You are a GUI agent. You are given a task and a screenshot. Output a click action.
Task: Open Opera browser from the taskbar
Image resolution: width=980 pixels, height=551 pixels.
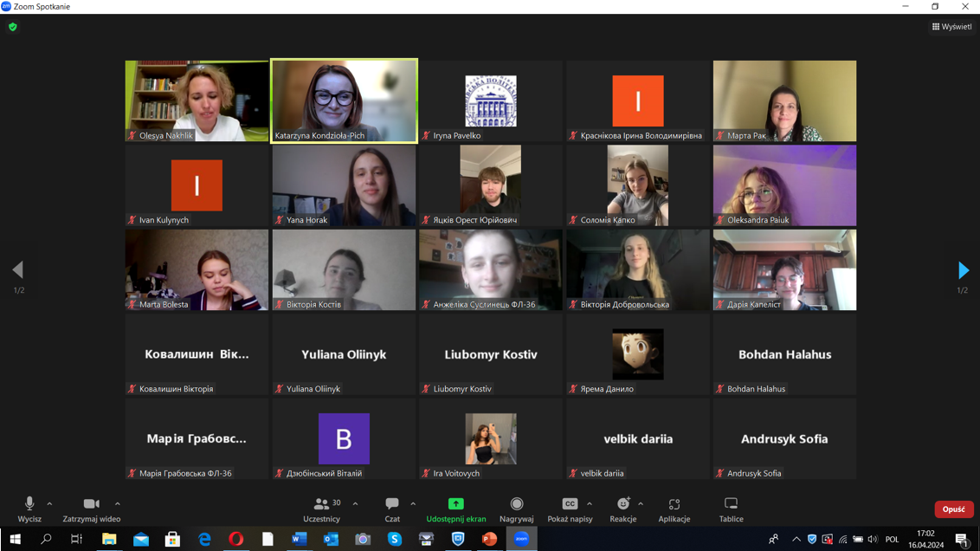click(x=235, y=539)
